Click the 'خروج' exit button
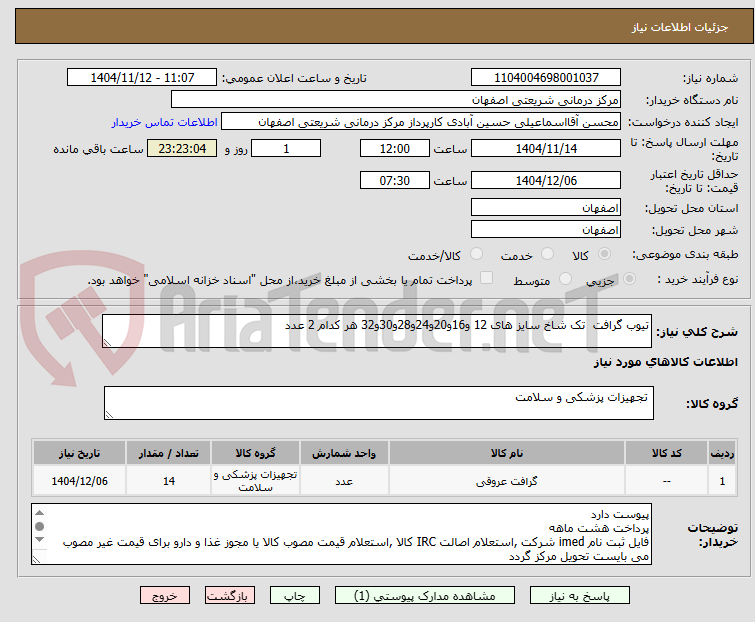 click(x=165, y=596)
